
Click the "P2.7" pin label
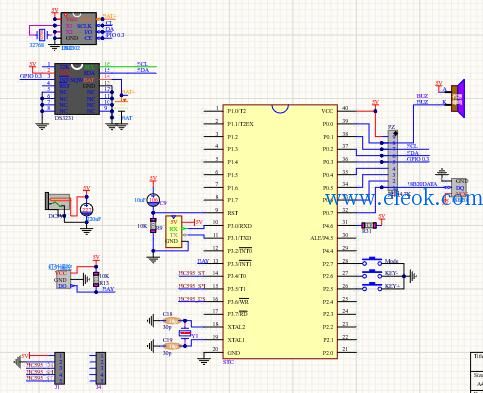tap(328, 264)
